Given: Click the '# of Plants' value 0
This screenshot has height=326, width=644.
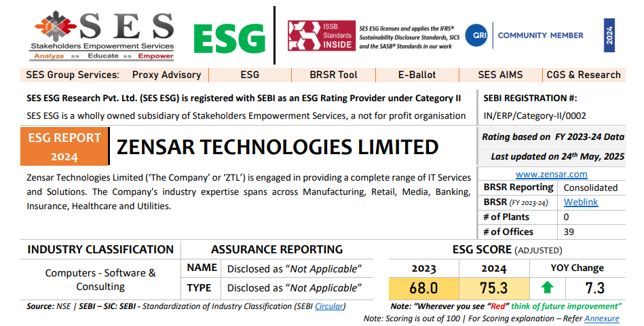Looking at the screenshot, I should (567, 217).
